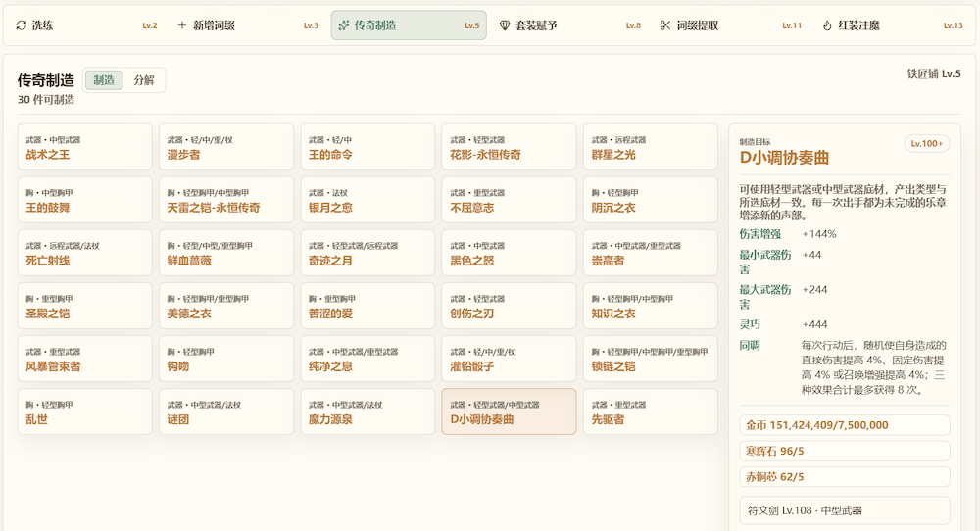This screenshot has height=531, width=980.
Task: Choose the 钩吻 recipe
Action: (226, 360)
